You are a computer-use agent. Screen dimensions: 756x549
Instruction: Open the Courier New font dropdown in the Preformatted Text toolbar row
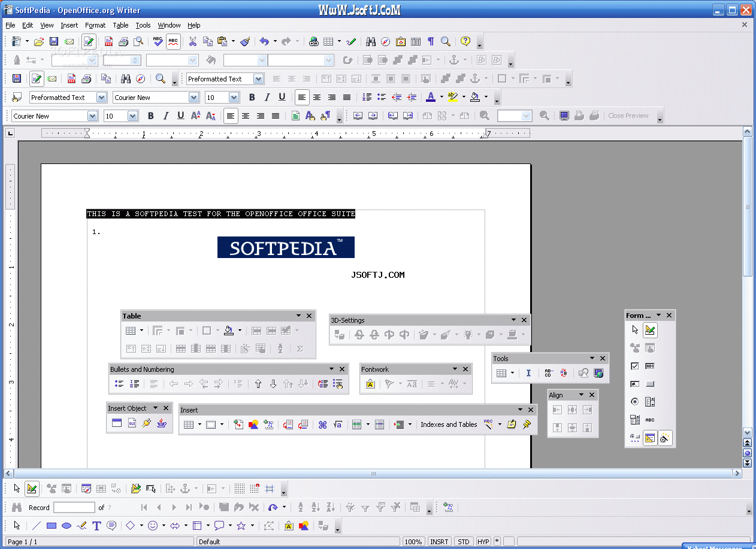pyautogui.click(x=194, y=98)
